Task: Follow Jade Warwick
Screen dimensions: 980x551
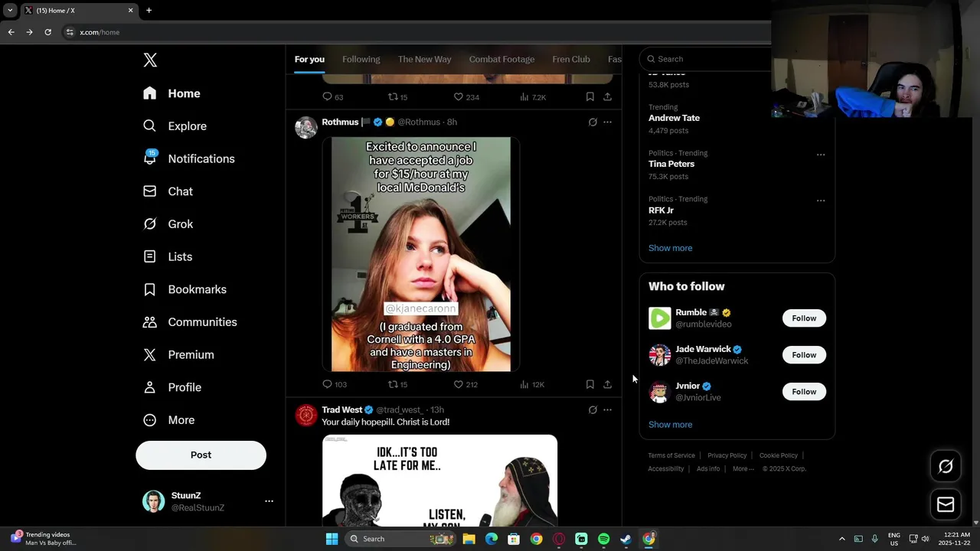Action: pyautogui.click(x=804, y=355)
